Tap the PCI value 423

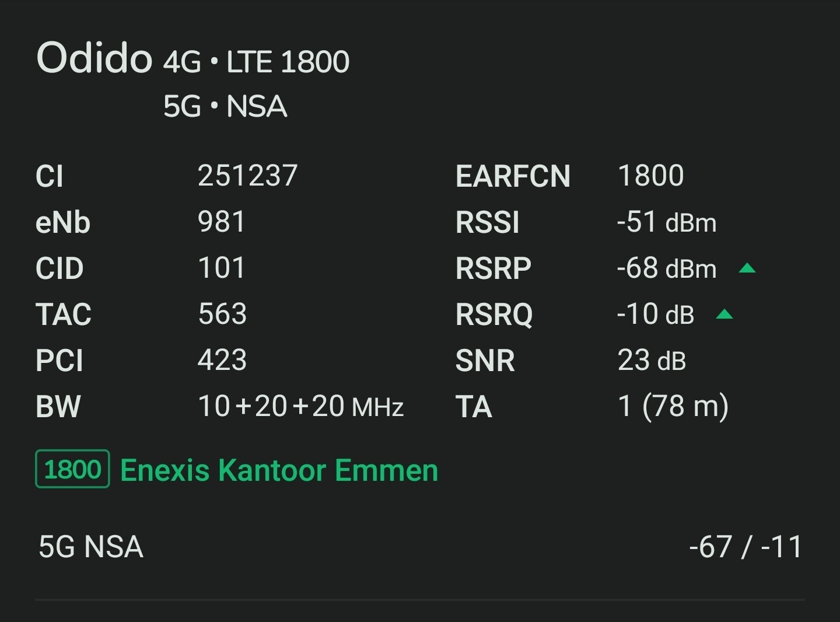coord(222,360)
